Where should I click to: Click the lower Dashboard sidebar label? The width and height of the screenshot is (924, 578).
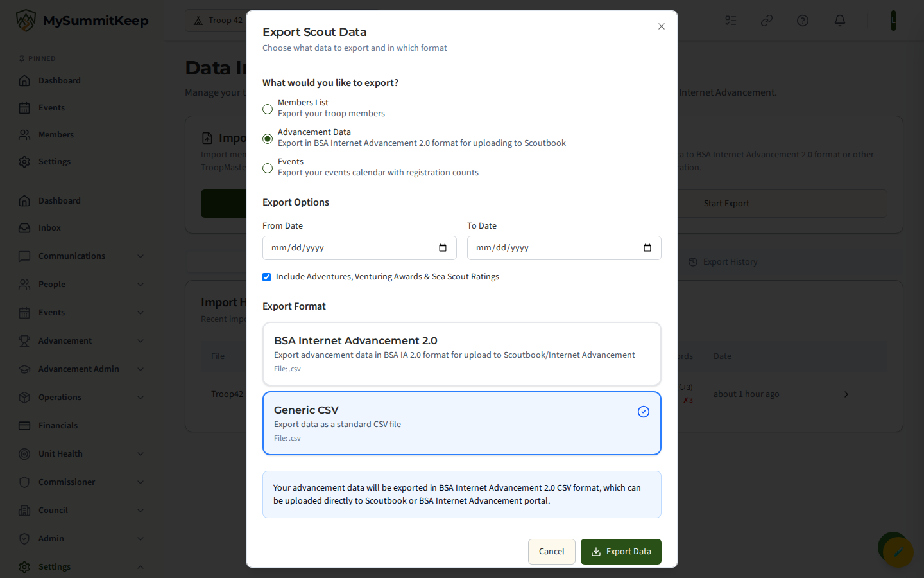tap(60, 201)
